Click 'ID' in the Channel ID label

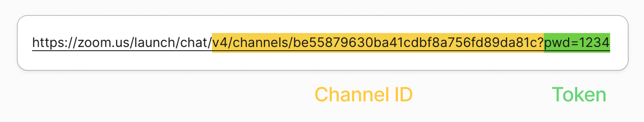(404, 95)
